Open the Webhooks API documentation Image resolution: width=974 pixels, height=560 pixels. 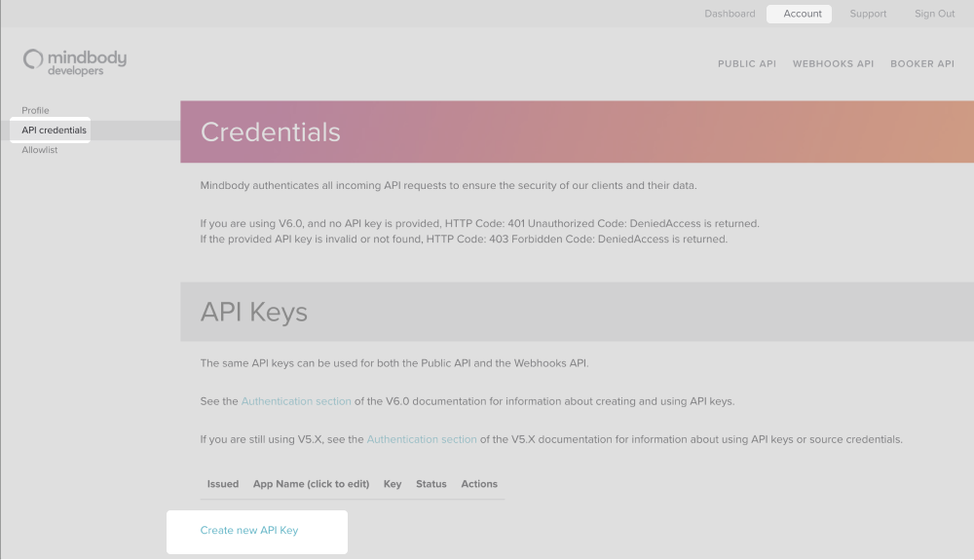point(833,64)
